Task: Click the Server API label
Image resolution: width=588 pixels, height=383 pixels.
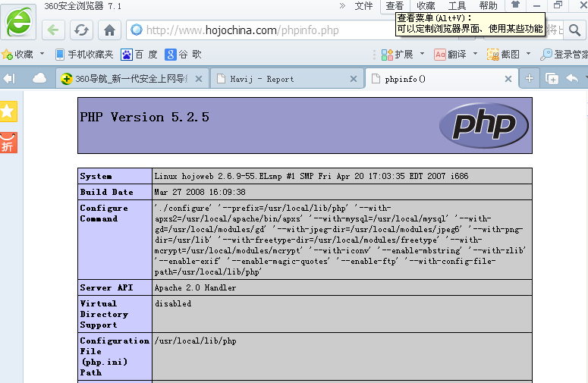Action: click(x=106, y=287)
